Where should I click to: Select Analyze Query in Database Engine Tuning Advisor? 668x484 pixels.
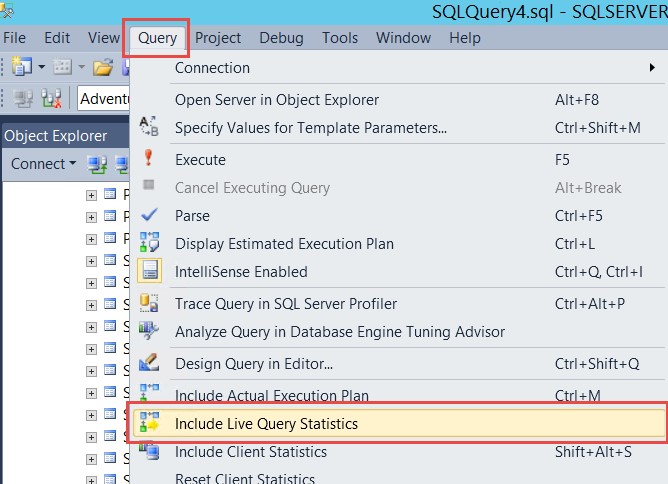tap(398, 332)
